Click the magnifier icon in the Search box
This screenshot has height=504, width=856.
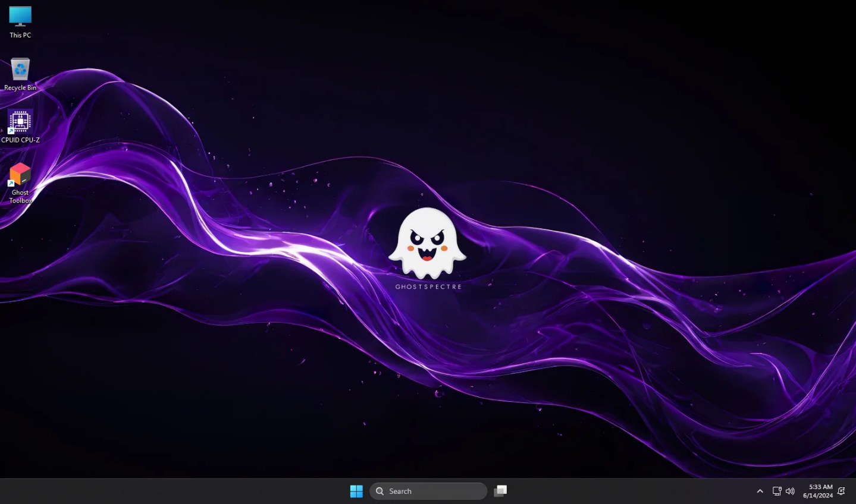click(380, 491)
